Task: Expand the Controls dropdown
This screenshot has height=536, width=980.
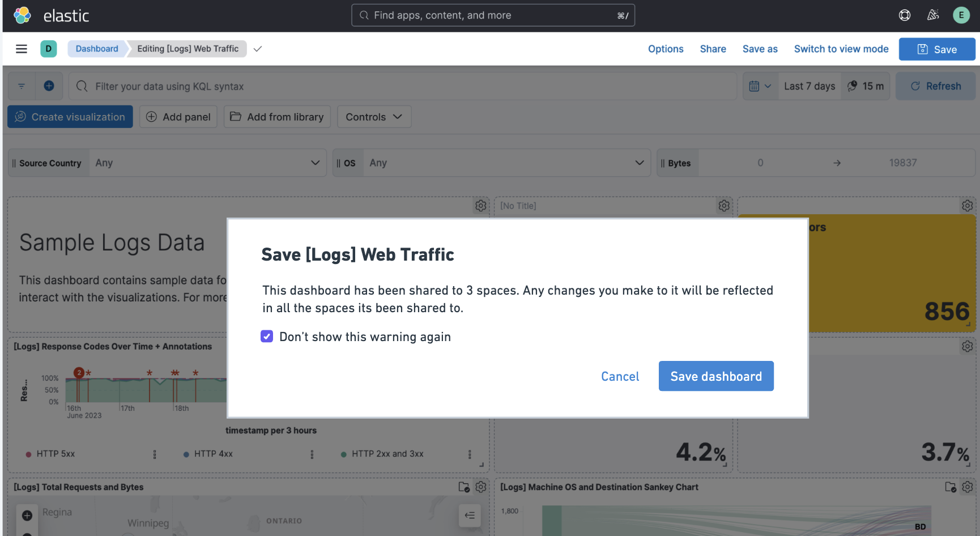Action: point(374,117)
